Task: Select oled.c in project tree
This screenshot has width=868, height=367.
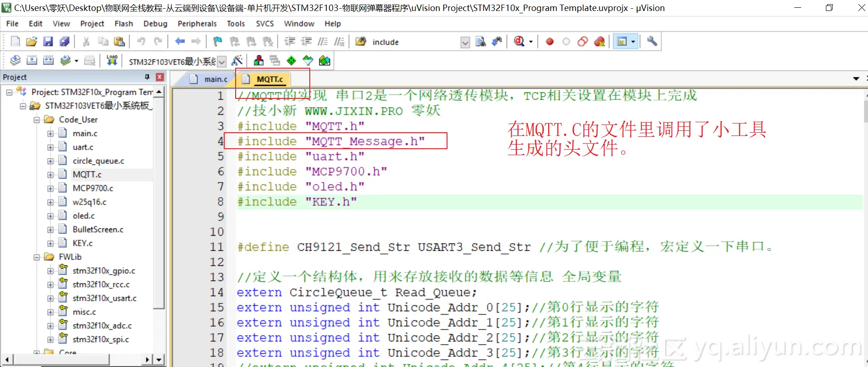Action: [84, 216]
